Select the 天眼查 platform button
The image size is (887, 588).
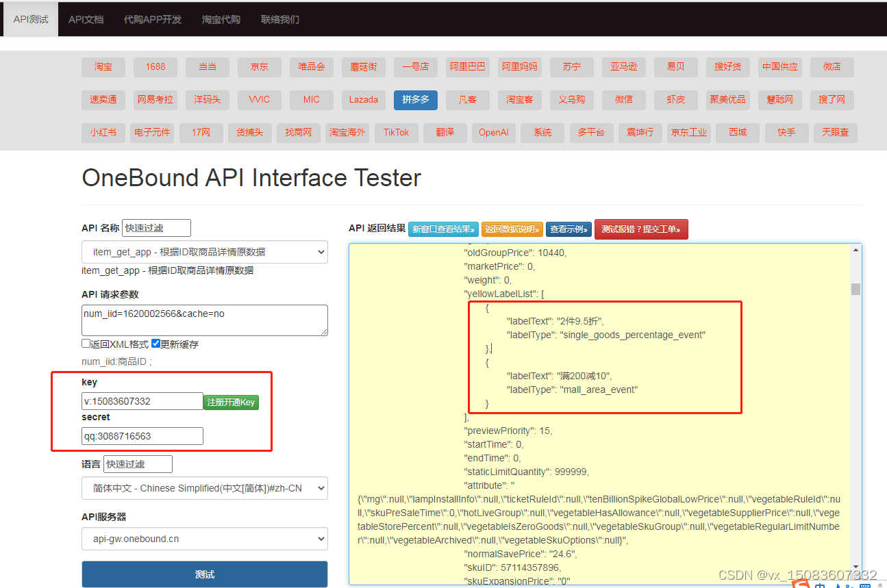[x=836, y=132]
